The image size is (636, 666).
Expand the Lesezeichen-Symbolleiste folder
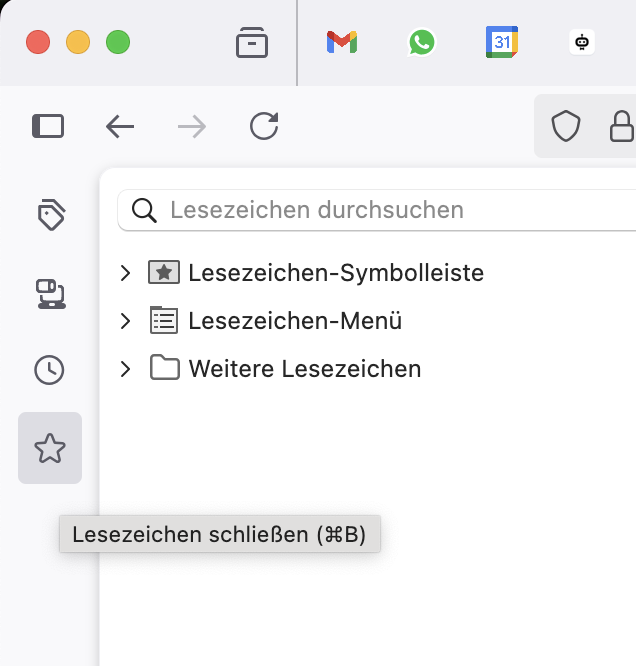[125, 272]
